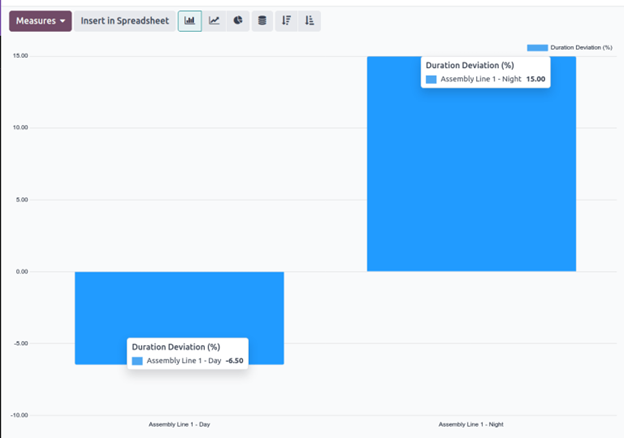Click the tooltip showing 15.00 value
Viewport: 624px width, 438px height.
coord(485,72)
